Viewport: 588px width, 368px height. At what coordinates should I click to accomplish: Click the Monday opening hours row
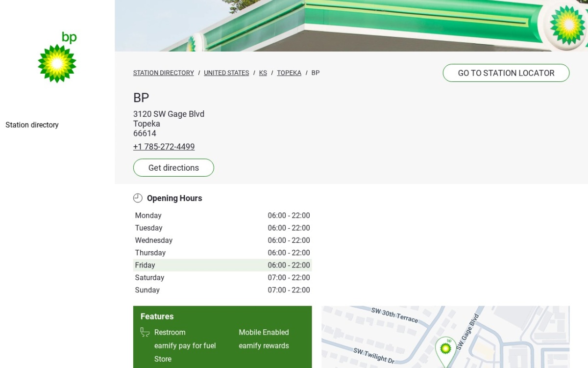click(x=222, y=215)
